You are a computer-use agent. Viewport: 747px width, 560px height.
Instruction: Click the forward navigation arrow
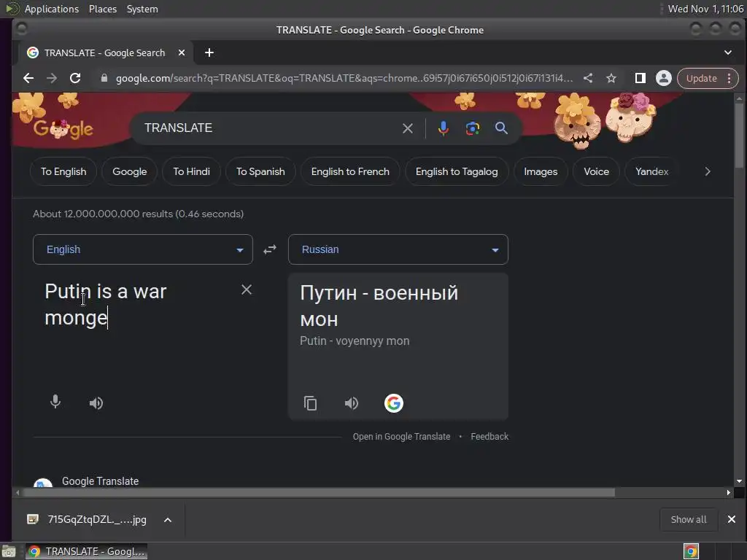click(52, 78)
